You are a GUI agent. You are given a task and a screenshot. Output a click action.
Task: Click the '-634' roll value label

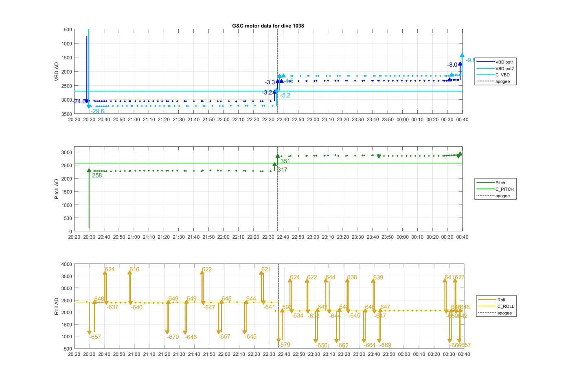click(x=297, y=316)
